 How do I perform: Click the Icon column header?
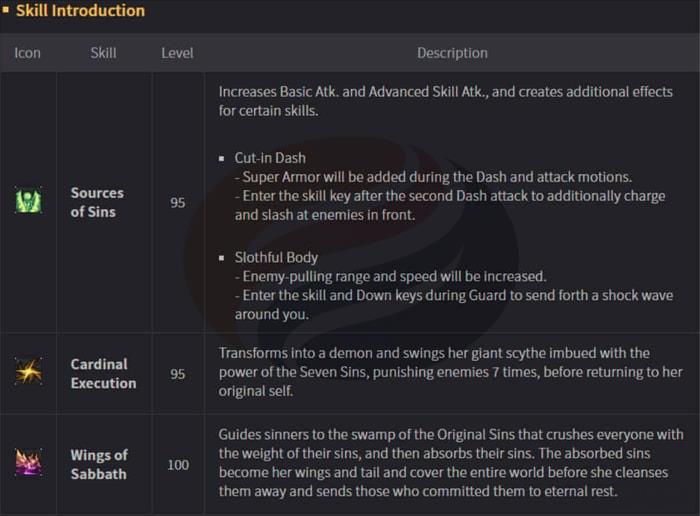(28, 52)
